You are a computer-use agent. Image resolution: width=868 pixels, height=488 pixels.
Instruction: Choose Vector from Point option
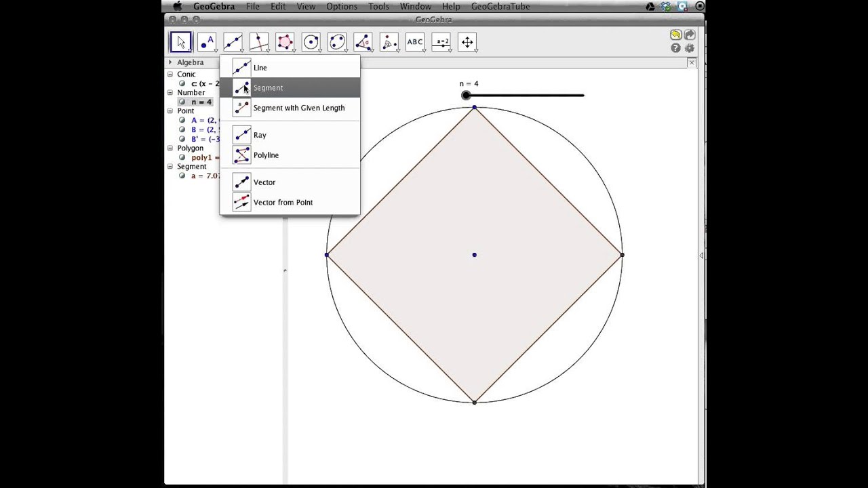(290, 202)
